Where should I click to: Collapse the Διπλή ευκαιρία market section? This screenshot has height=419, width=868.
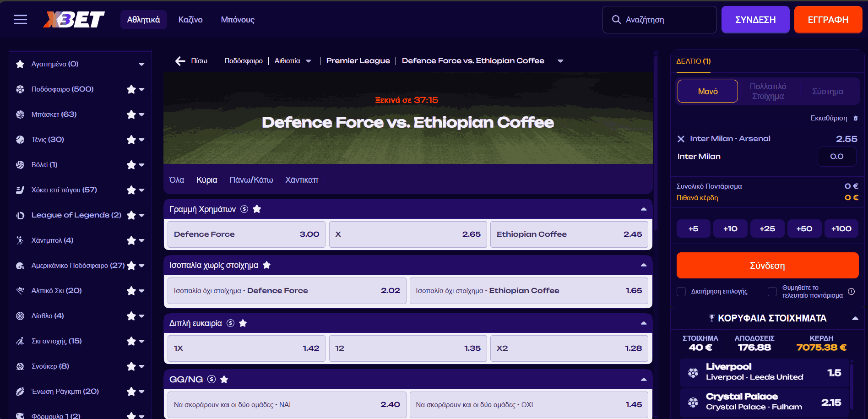[x=643, y=323]
